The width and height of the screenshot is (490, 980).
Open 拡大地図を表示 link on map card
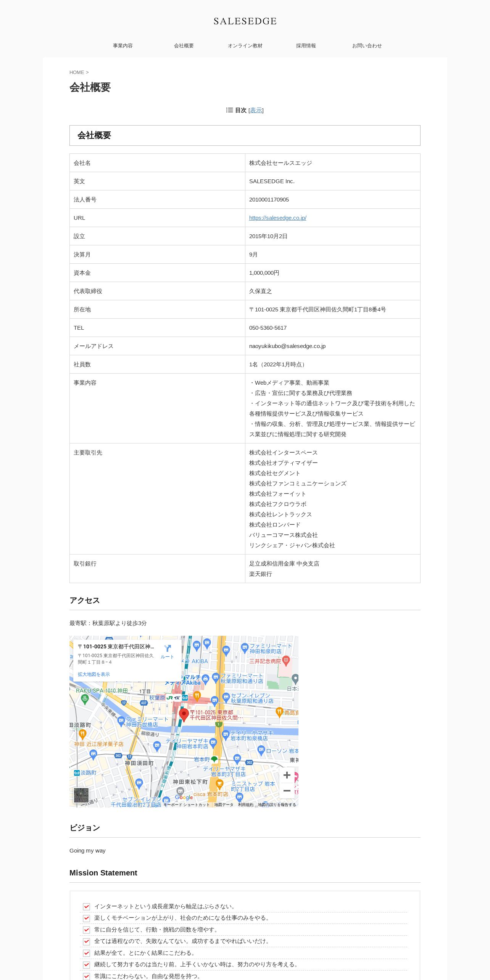[94, 674]
